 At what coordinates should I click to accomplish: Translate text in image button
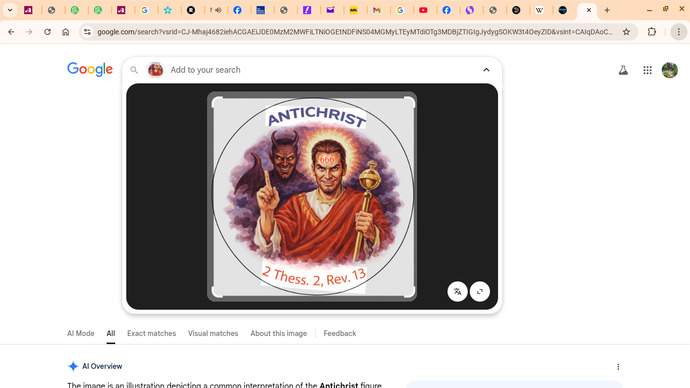tap(457, 291)
